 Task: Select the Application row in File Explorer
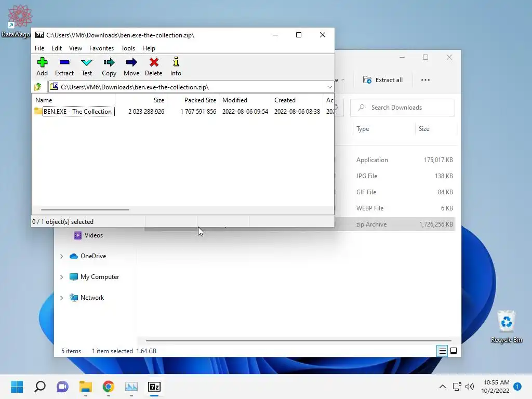tap(395, 160)
